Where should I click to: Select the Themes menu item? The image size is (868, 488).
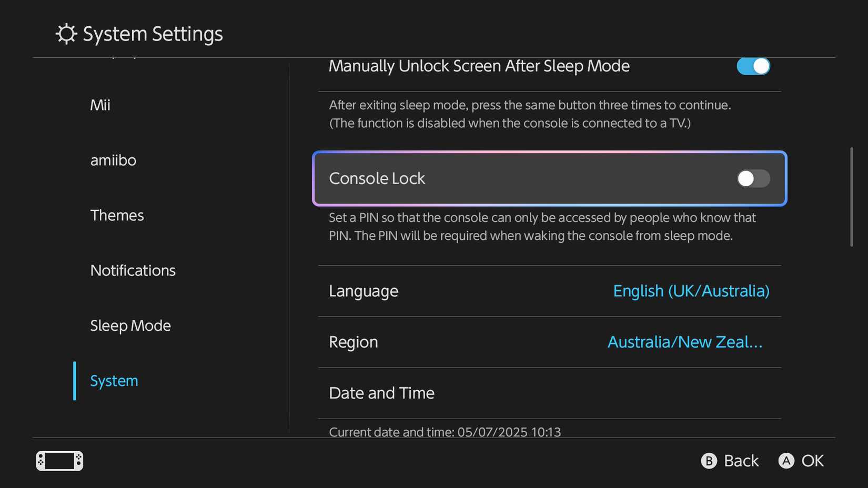pos(117,215)
